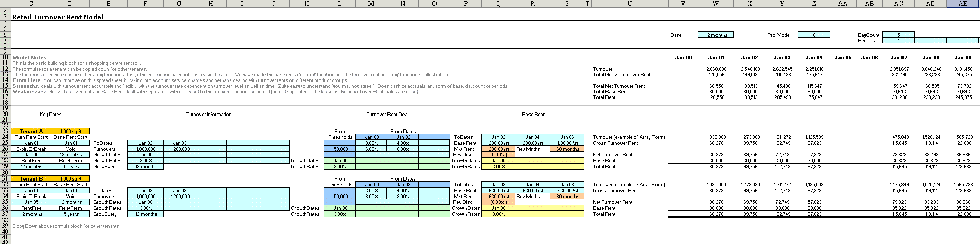Click Tenant B's base rent ToDates 'Jan 04'
Viewport: 980px width, 244px height.
[x=533, y=184]
